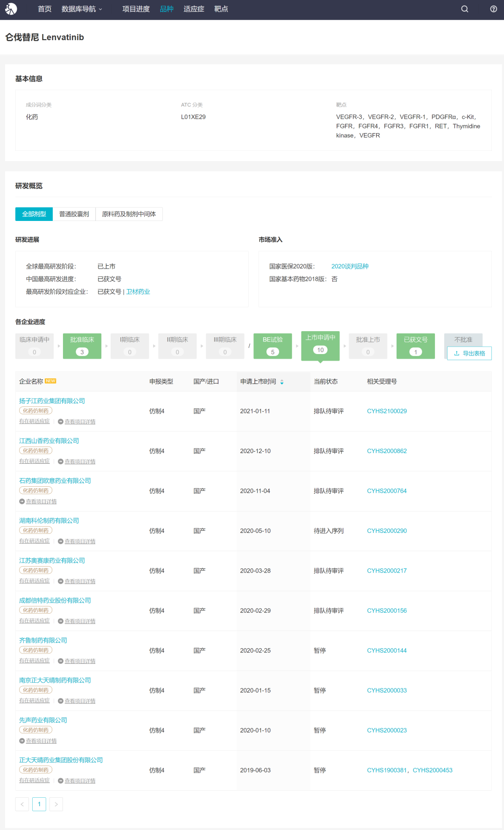The width and height of the screenshot is (504, 830).
Task: Filter by BE试验 stage with 5
Action: tap(273, 346)
